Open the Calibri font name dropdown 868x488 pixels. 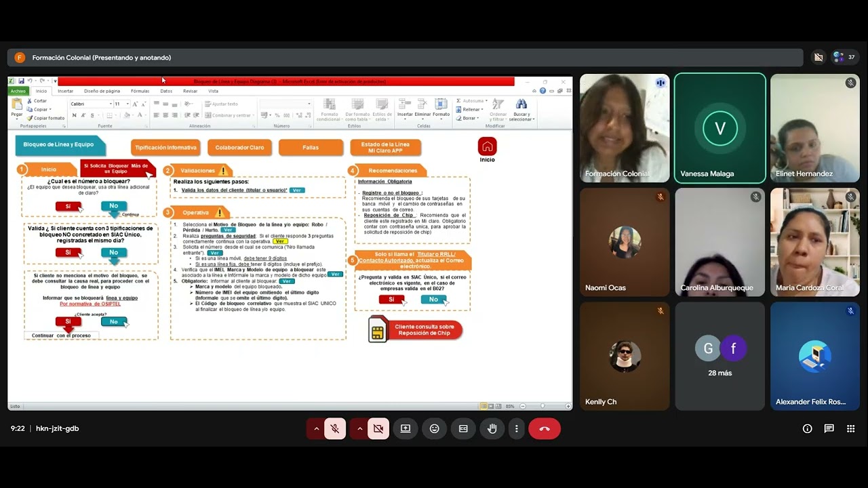[x=110, y=104]
